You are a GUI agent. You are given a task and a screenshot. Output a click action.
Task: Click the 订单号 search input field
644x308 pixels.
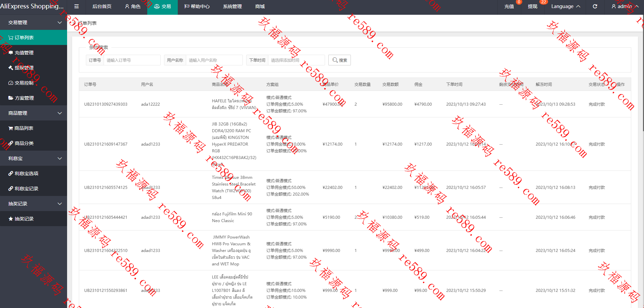tap(132, 60)
